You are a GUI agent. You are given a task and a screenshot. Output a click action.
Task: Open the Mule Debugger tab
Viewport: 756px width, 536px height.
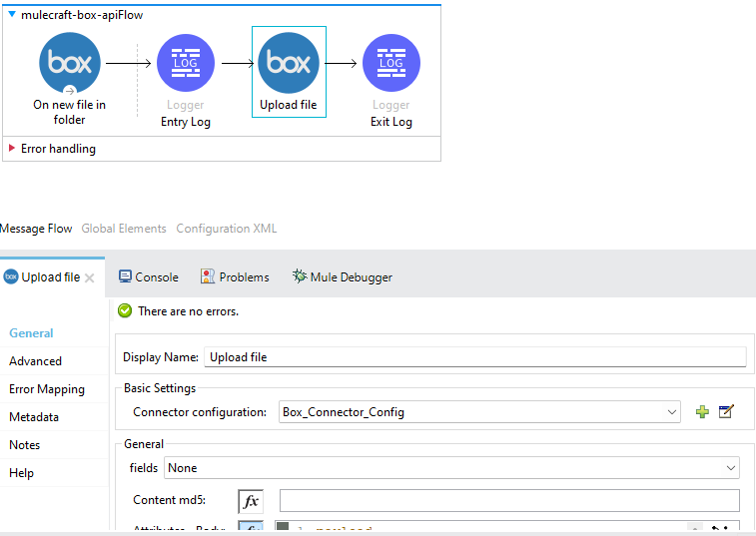(342, 277)
